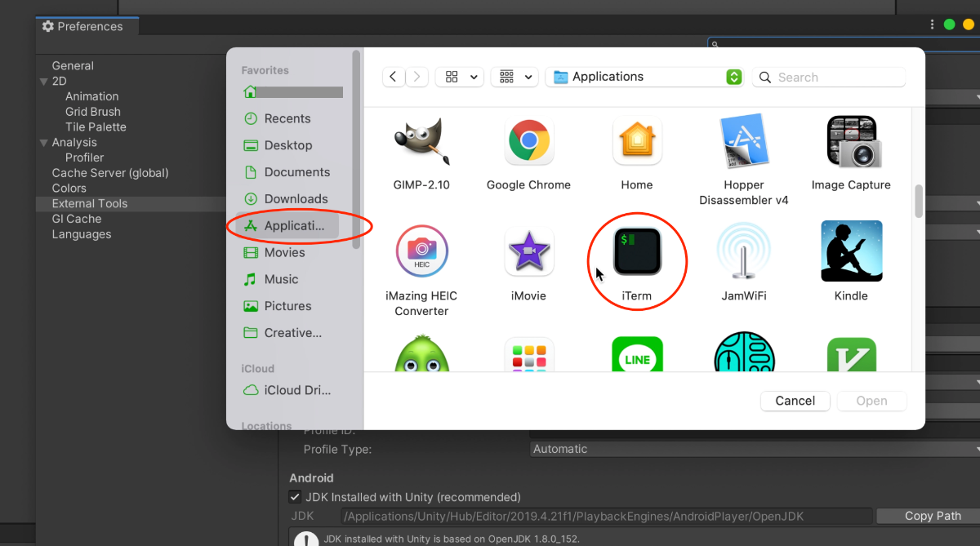
Task: Select the iMovie app icon
Action: [528, 252]
